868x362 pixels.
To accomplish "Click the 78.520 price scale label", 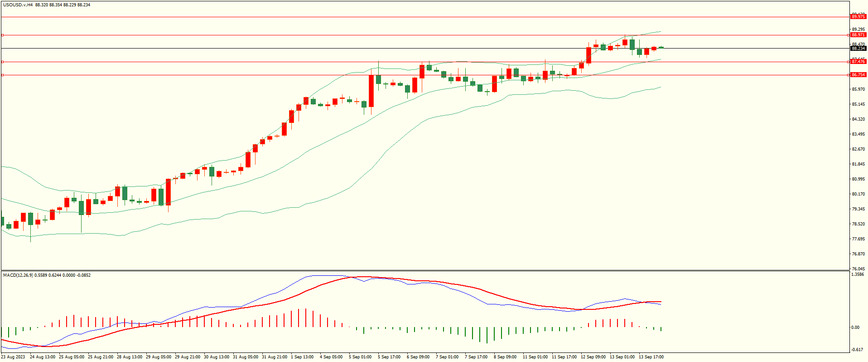I will [x=858, y=224].
